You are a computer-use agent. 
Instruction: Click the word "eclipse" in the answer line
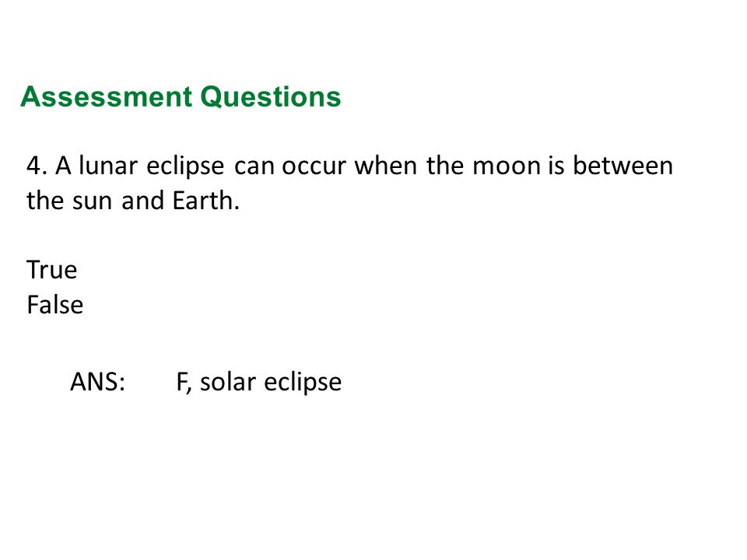click(303, 383)
